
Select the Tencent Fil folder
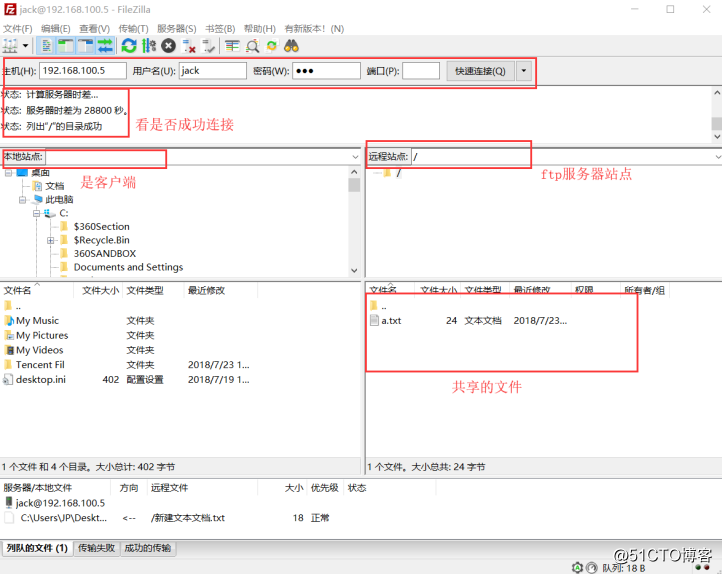tap(40, 365)
